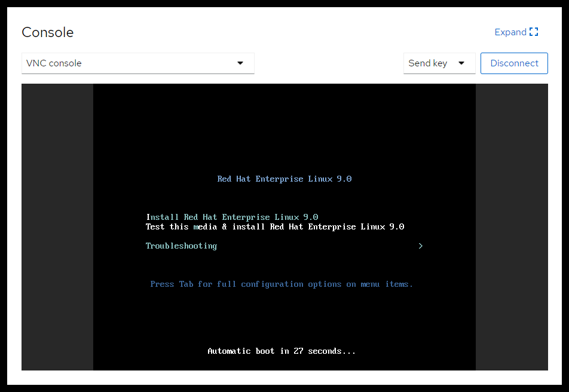Viewport: 569px width, 392px height.
Task: Open the Send key dropdown
Action: (x=439, y=63)
